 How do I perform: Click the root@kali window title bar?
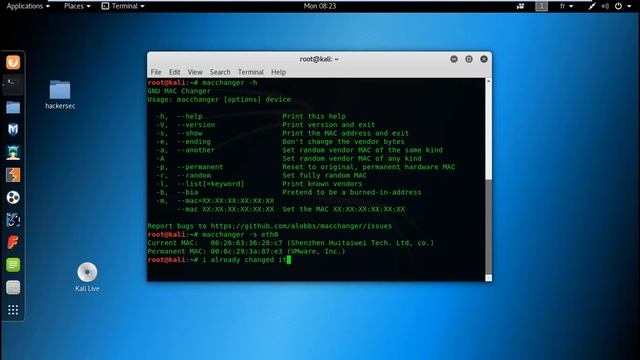pyautogui.click(x=319, y=59)
